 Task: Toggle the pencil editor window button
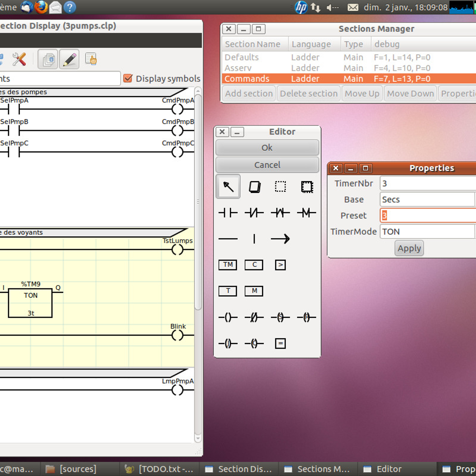point(69,59)
